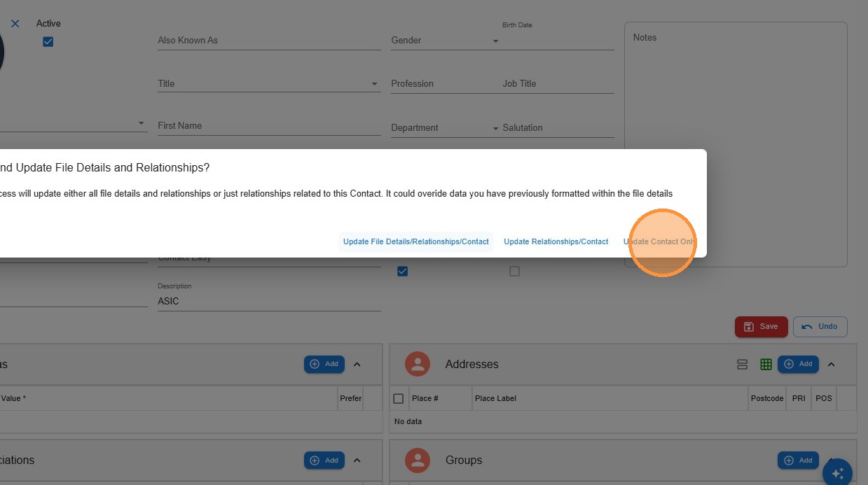Image resolution: width=868 pixels, height=485 pixels.
Task: Collapse the Addresses panel
Action: pyautogui.click(x=832, y=365)
